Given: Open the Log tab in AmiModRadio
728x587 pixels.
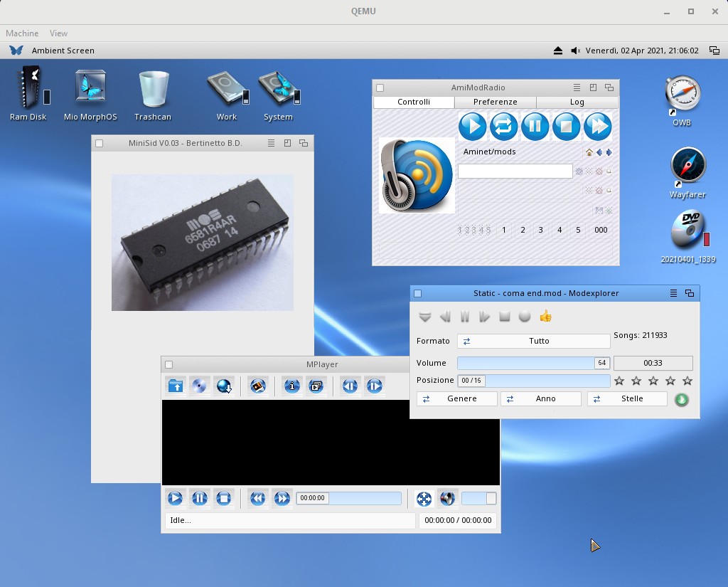Looking at the screenshot, I should coord(577,102).
